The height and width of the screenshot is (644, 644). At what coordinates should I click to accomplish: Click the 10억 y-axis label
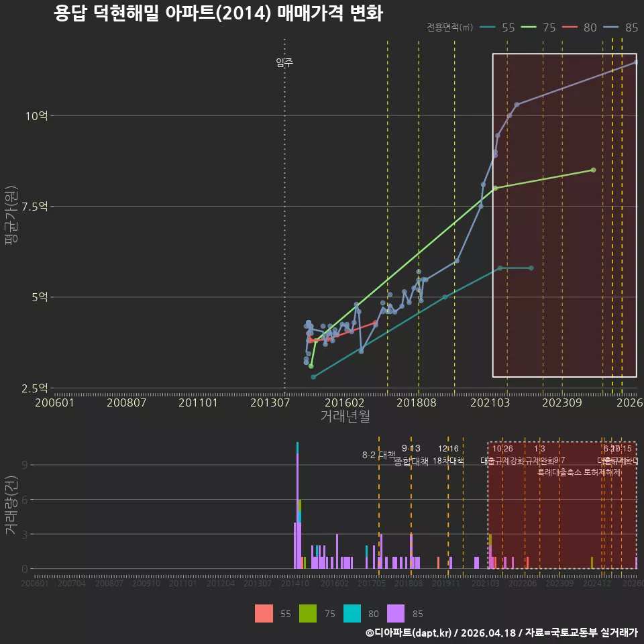point(36,116)
